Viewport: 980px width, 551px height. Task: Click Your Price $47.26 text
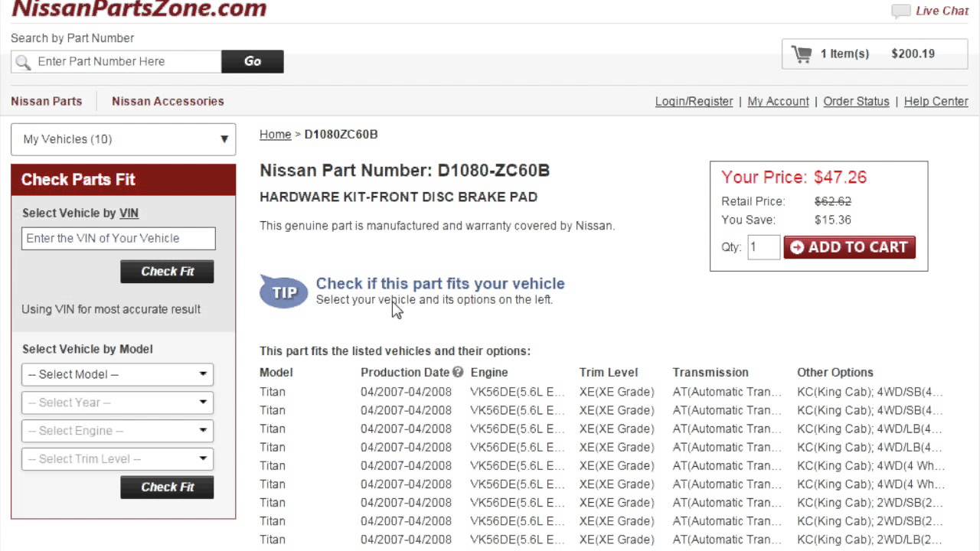tap(794, 178)
